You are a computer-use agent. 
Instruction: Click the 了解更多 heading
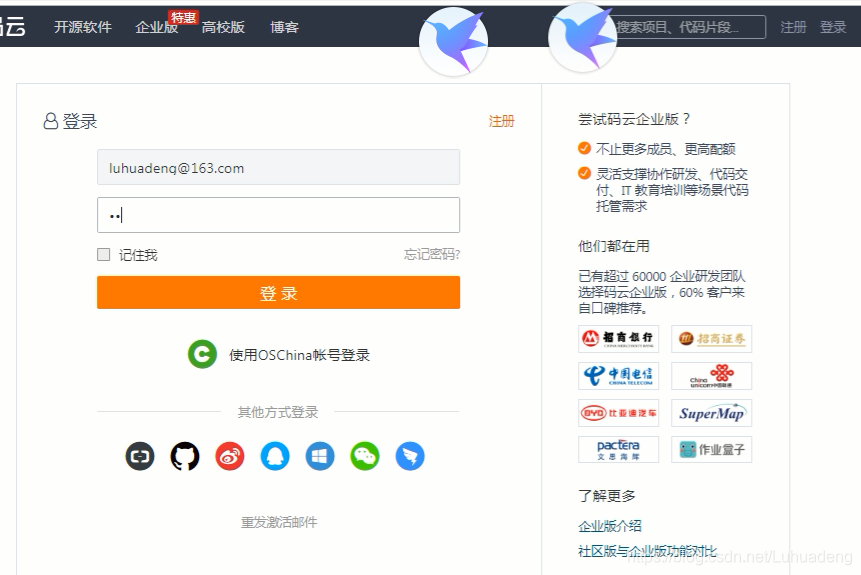tap(607, 496)
